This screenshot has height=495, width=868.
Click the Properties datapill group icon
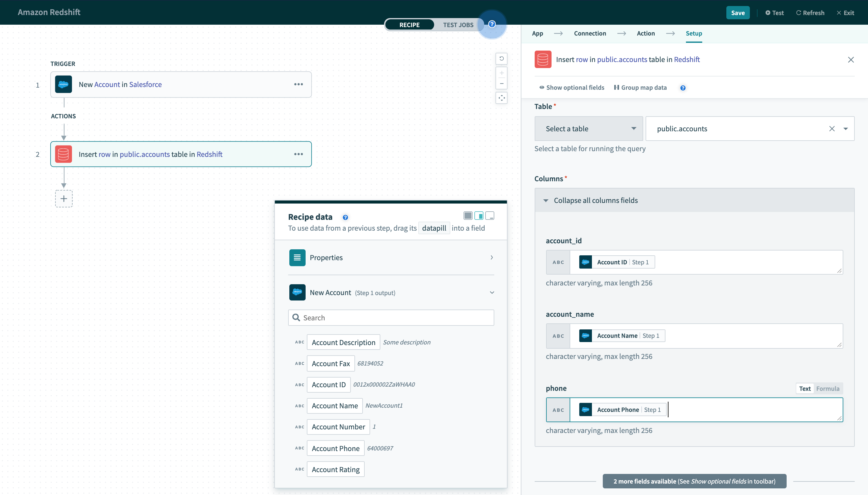click(x=297, y=257)
